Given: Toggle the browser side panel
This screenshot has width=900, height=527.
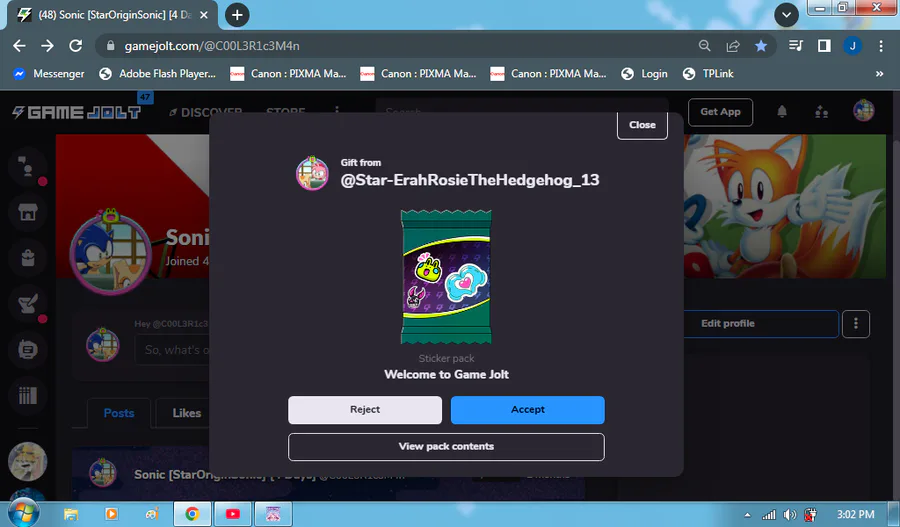Looking at the screenshot, I should click(824, 46).
